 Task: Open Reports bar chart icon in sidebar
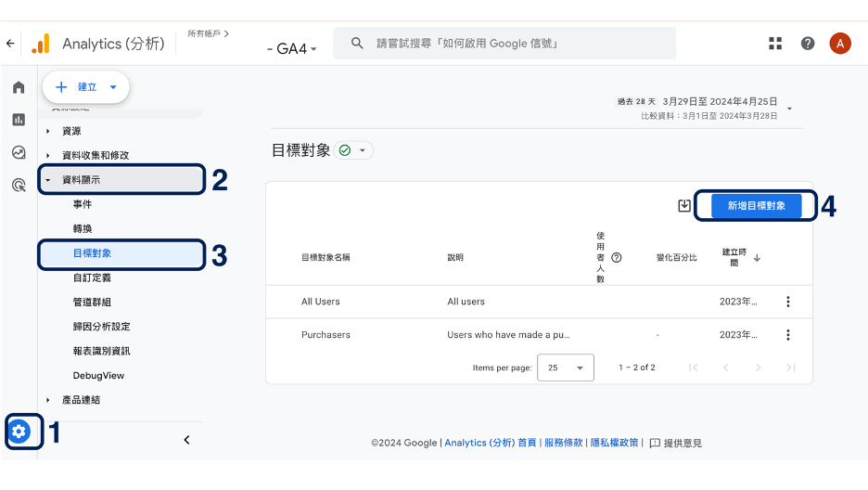click(x=19, y=120)
